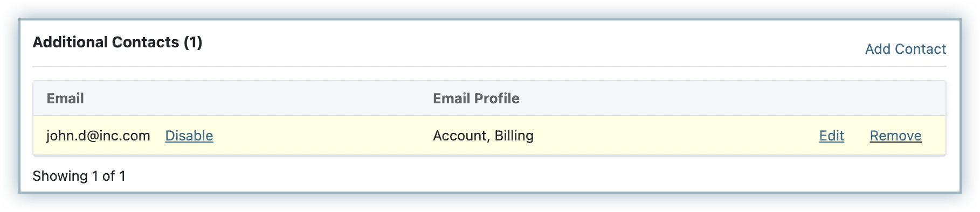Remove the john.d@inc.com contact
This screenshot has width=980, height=212.
[895, 136]
